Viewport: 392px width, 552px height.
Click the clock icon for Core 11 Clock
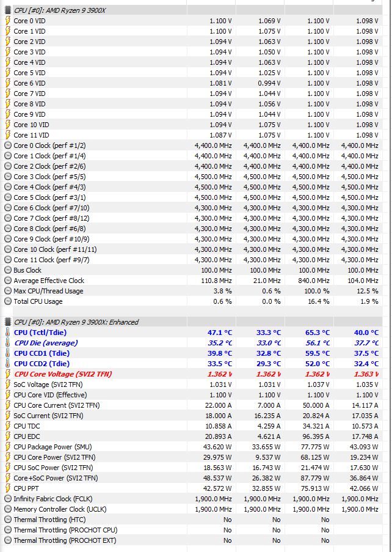point(8,259)
